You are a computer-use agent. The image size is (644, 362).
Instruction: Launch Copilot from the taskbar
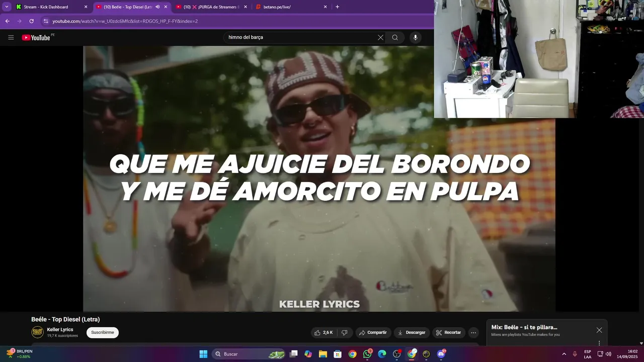pos(308,354)
